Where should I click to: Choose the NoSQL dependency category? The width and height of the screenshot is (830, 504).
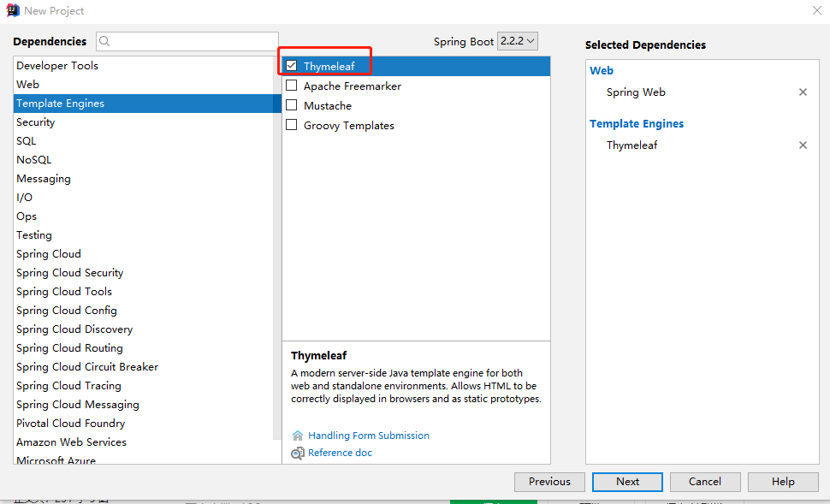point(34,160)
